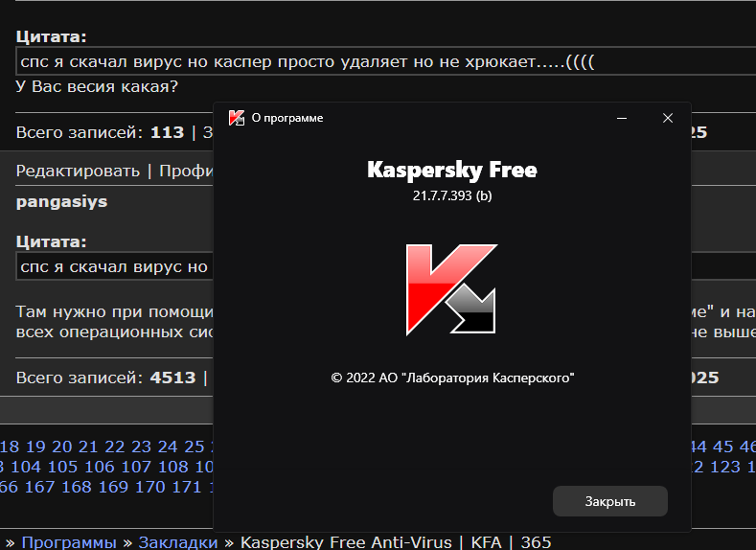This screenshot has height=550, width=756.
Task: Open the Программы breadcrumb link
Action: tap(69, 542)
